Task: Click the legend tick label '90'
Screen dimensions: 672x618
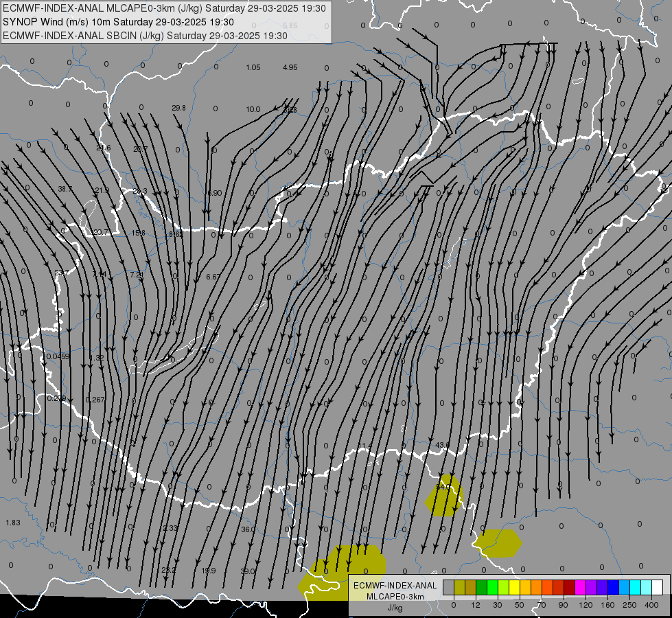Action: (563, 605)
